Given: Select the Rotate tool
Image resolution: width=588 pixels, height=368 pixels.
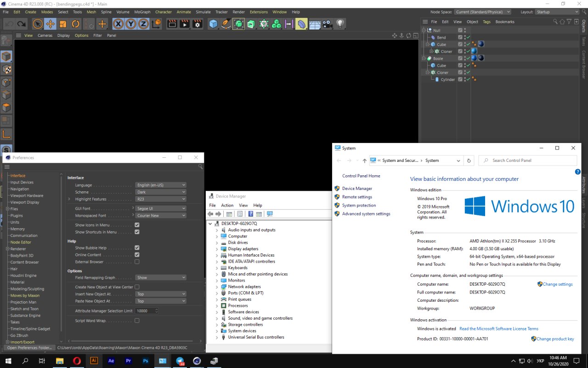Looking at the screenshot, I should [76, 24].
